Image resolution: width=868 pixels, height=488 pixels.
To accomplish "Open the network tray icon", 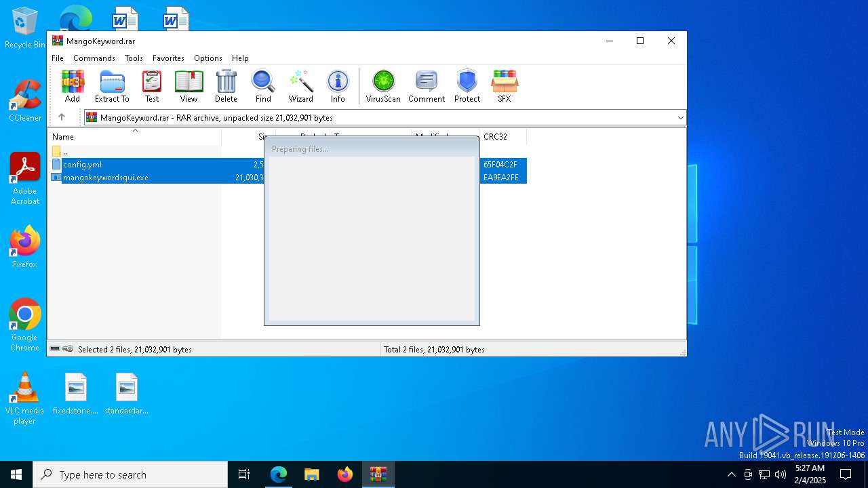I will coord(764,474).
